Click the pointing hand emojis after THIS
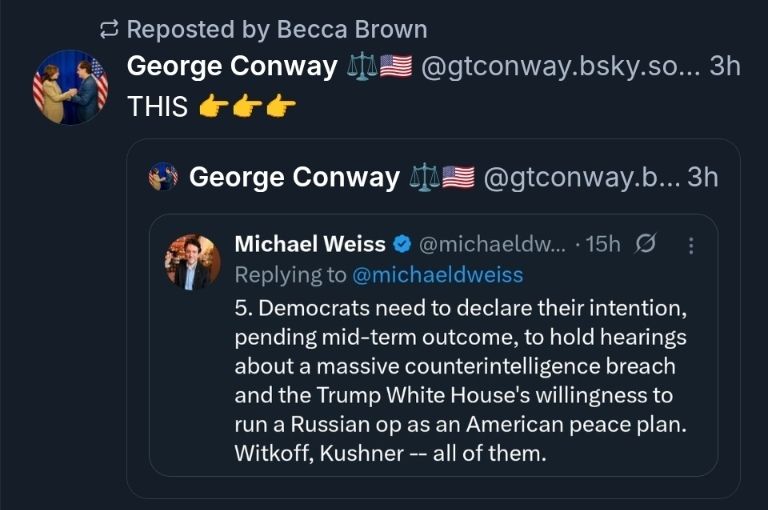The image size is (768, 510). [x=247, y=106]
